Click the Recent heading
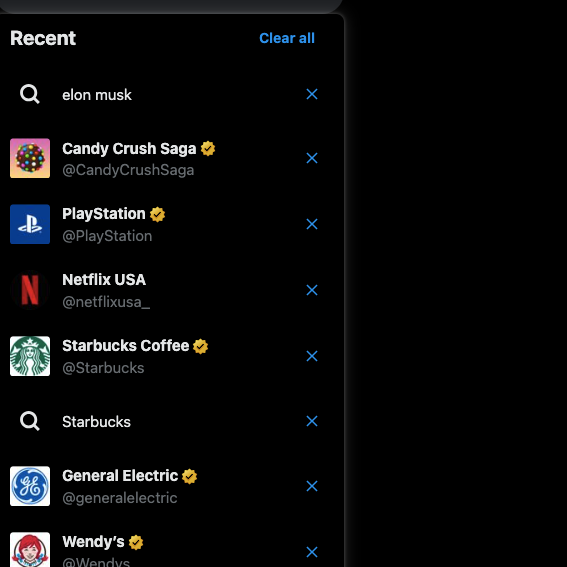The width and height of the screenshot is (567, 567). (43, 38)
